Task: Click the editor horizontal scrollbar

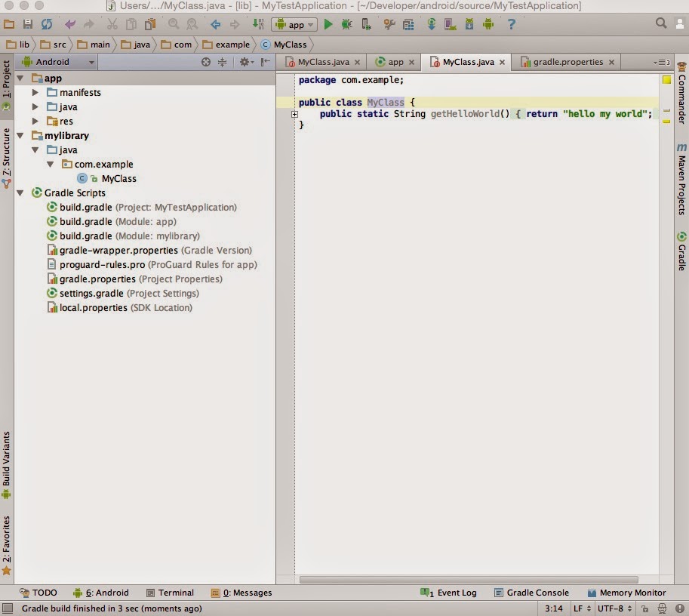Action: 469,580
